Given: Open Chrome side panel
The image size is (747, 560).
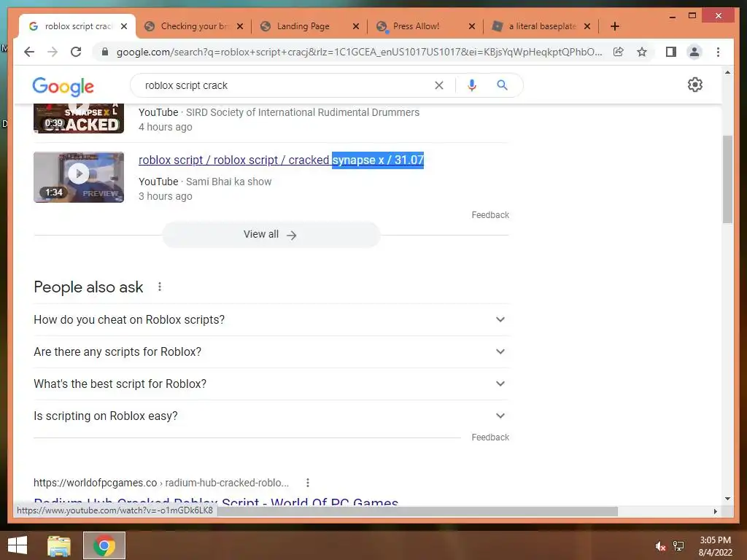Looking at the screenshot, I should (x=671, y=52).
